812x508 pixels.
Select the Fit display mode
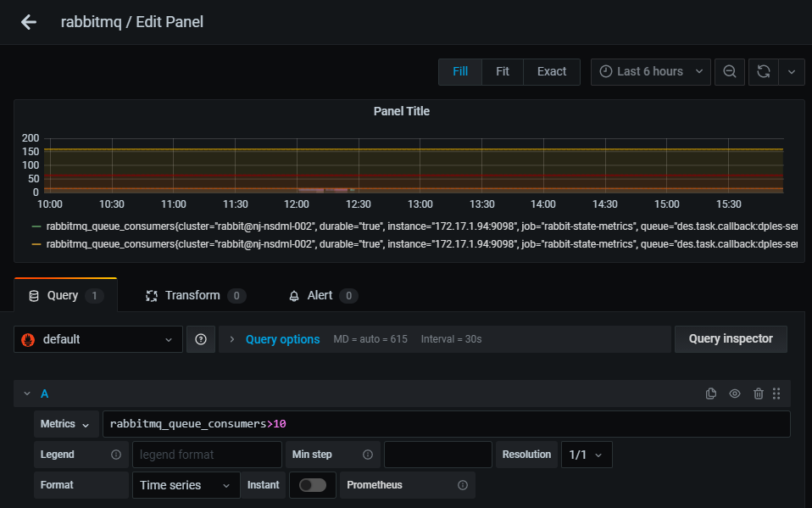[x=503, y=71]
